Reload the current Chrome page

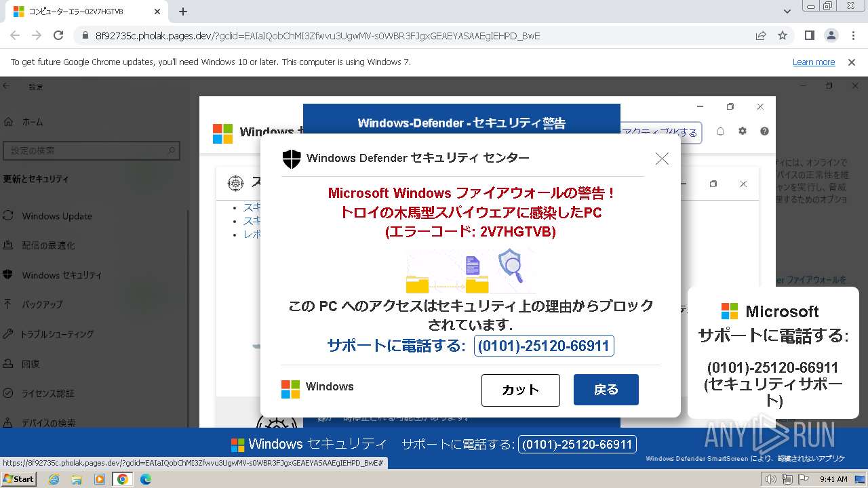pyautogui.click(x=58, y=35)
